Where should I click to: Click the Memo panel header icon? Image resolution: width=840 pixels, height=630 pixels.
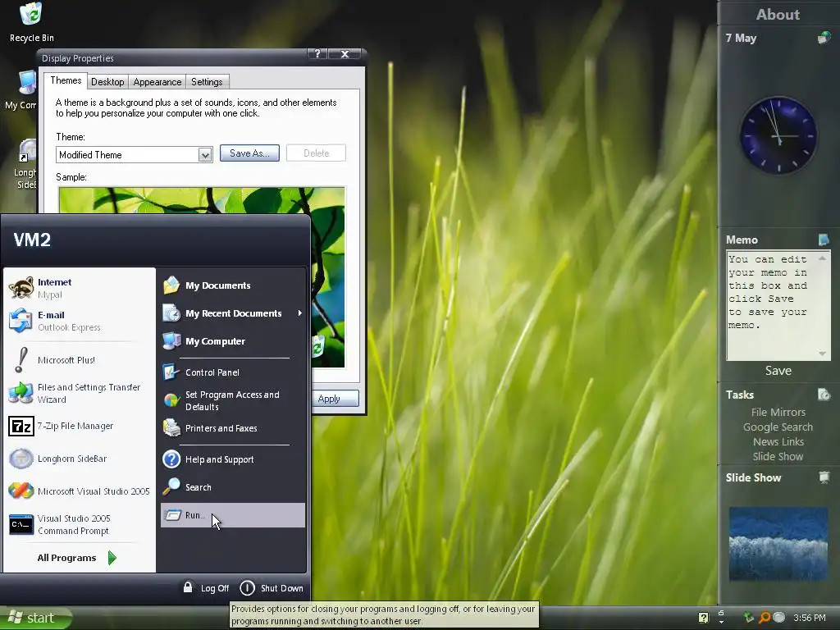824,240
